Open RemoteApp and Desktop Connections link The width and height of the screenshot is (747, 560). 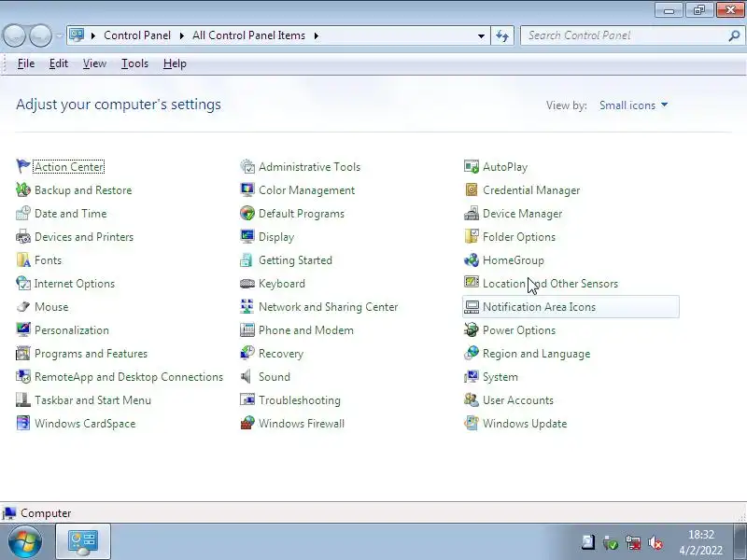(x=129, y=377)
